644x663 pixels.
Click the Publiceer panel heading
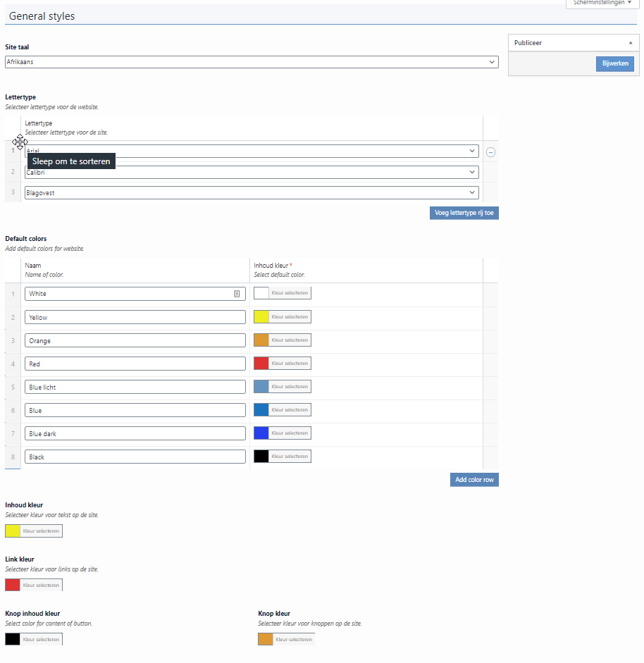(528, 43)
